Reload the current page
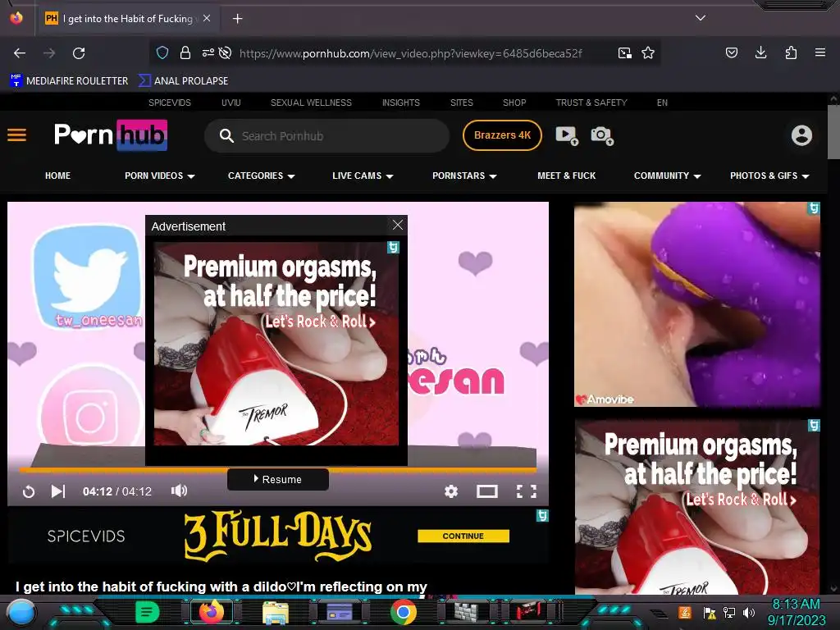The image size is (840, 630). [79, 53]
